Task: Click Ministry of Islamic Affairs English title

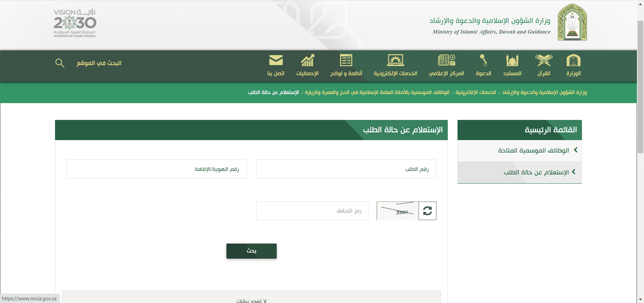Action: point(491,32)
